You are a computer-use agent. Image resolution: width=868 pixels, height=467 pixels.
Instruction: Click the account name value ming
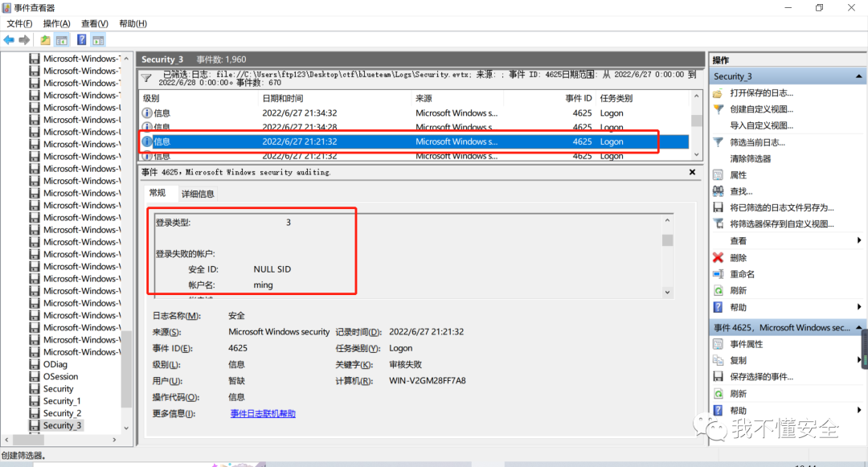coord(263,285)
